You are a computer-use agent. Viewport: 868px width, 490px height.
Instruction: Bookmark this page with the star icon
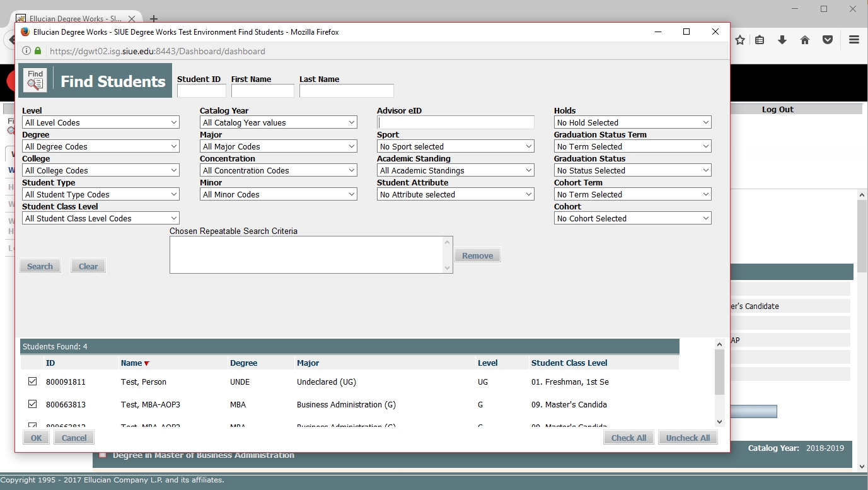click(x=740, y=40)
